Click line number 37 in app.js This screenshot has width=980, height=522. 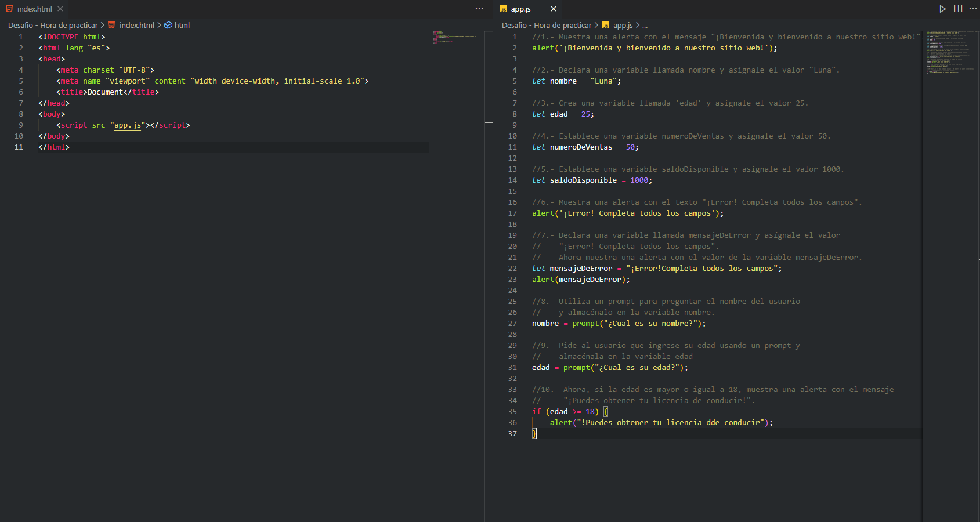[x=512, y=433]
